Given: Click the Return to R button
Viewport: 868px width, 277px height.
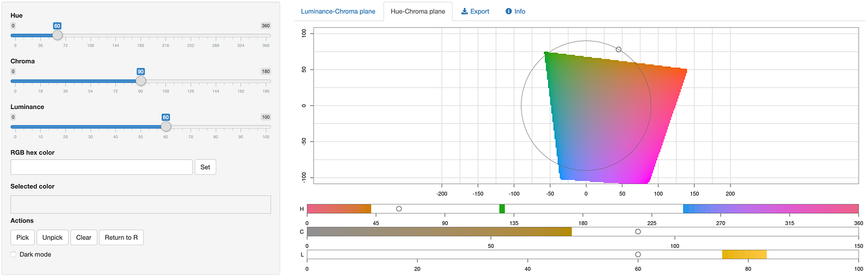Looking at the screenshot, I should coord(121,237).
